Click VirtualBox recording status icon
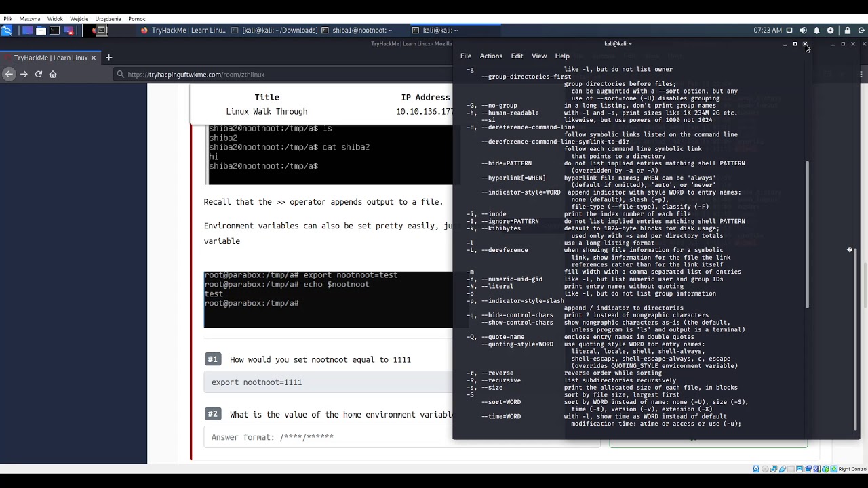 pos(808,469)
